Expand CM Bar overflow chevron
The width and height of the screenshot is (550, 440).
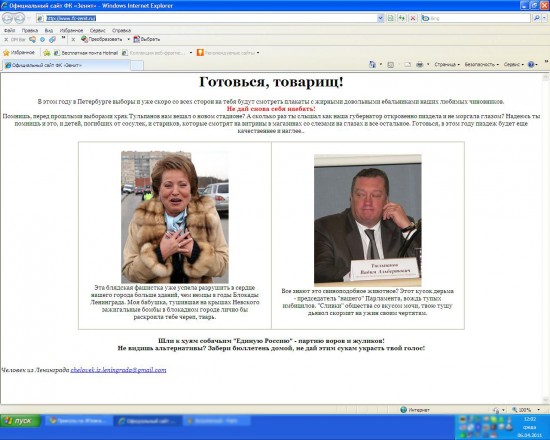tap(63, 38)
